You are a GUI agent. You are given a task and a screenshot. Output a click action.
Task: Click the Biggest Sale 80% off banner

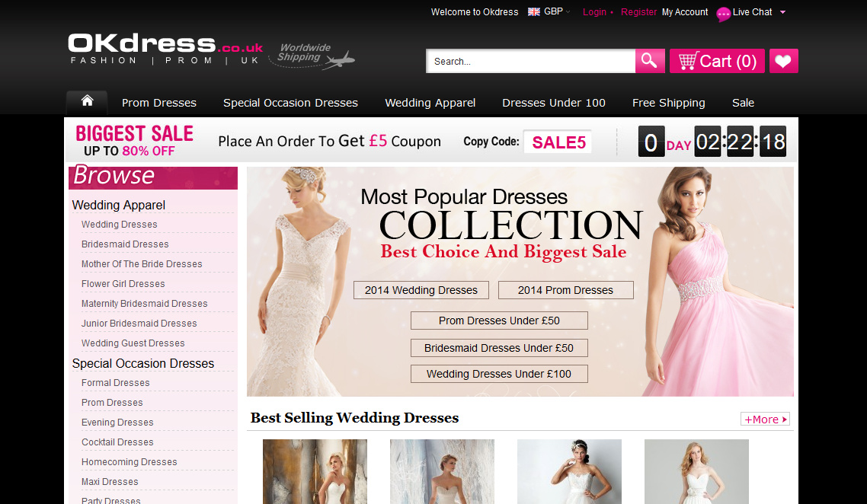click(x=134, y=140)
